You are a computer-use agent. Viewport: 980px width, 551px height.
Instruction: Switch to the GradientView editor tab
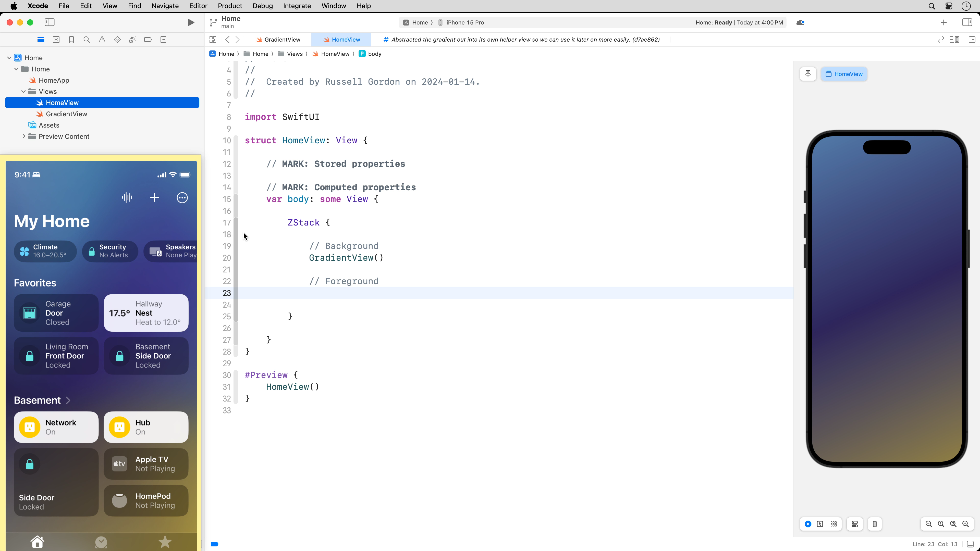coord(278,40)
